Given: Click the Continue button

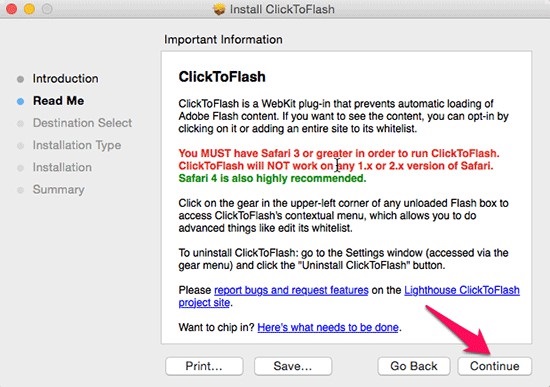Looking at the screenshot, I should (x=495, y=366).
